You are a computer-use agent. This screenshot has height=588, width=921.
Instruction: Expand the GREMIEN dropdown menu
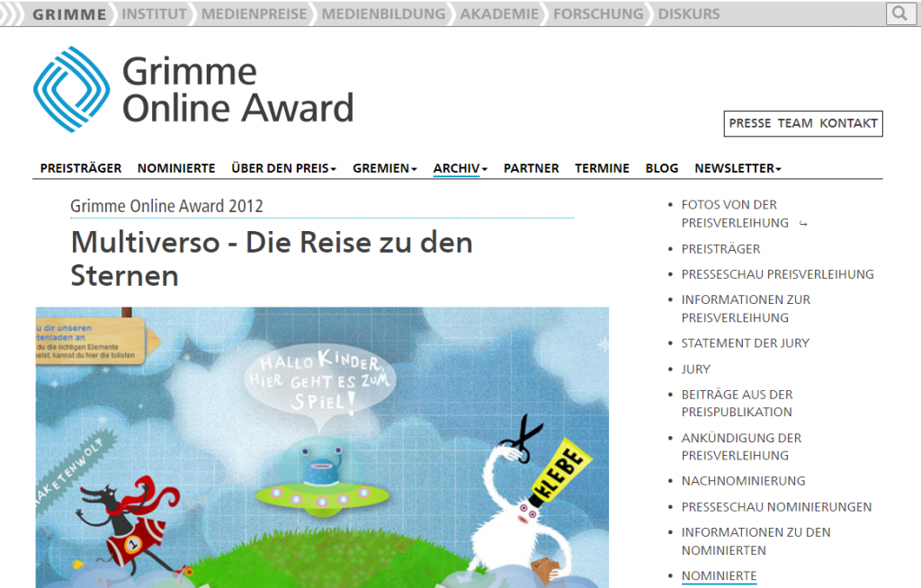[x=385, y=169]
